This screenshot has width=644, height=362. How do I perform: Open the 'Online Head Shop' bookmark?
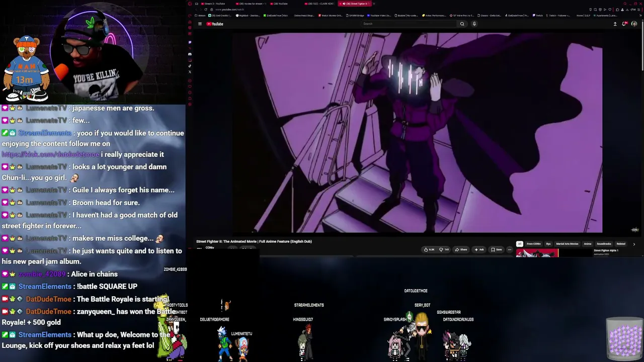click(303, 16)
